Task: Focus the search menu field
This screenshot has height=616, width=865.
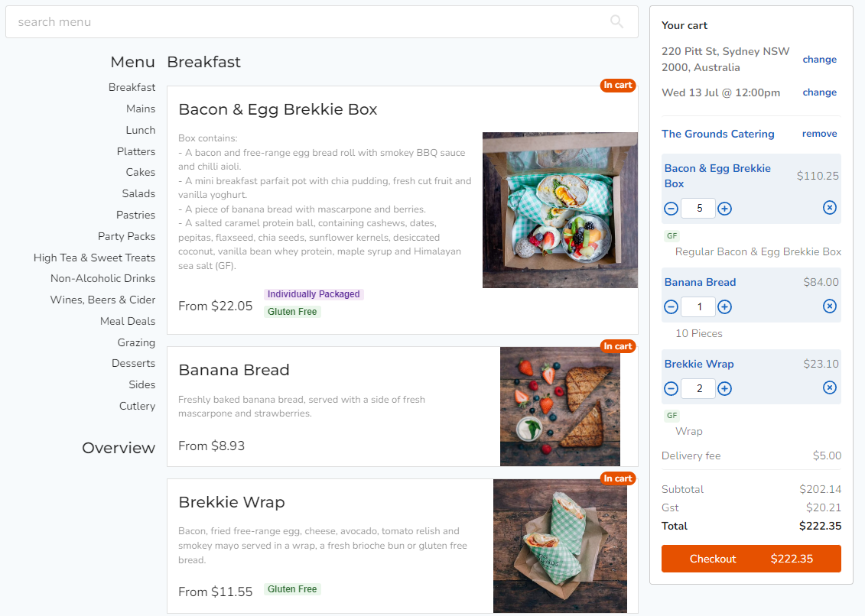Action: click(306, 21)
